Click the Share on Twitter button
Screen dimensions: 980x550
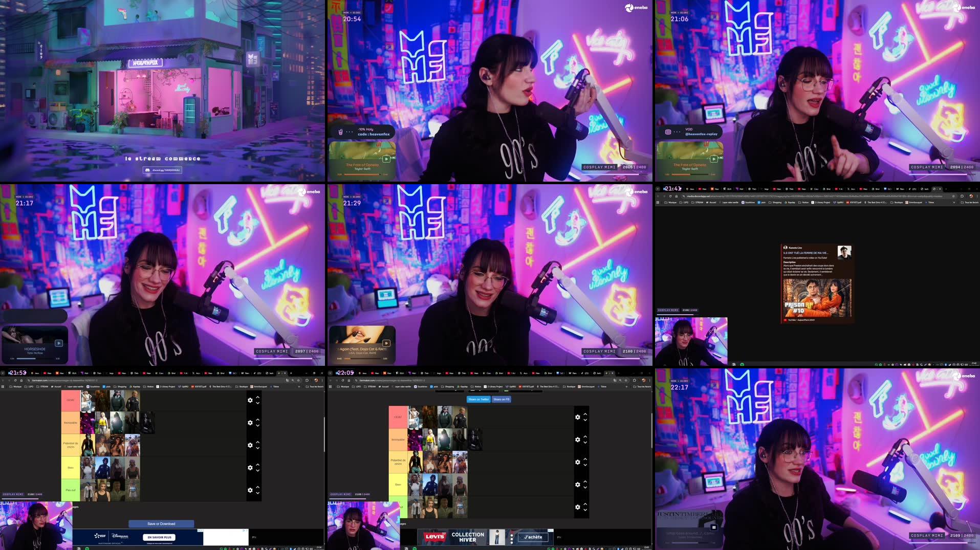[x=478, y=399]
